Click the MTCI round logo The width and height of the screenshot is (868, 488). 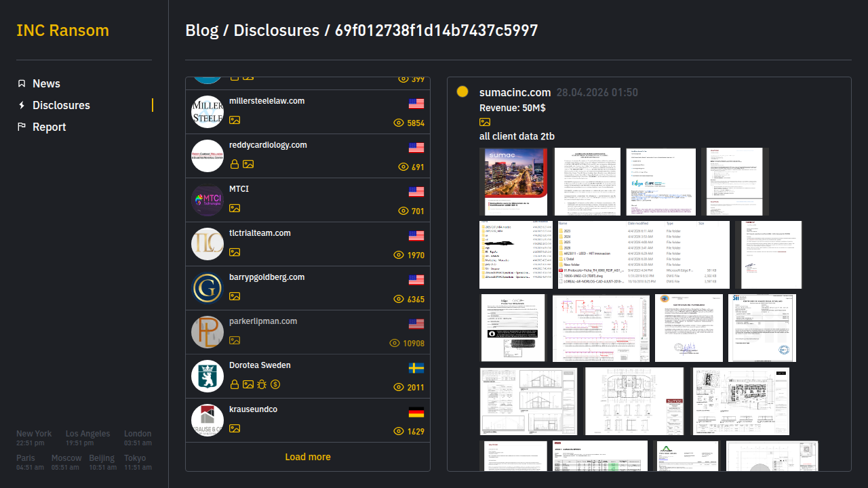[x=208, y=200]
